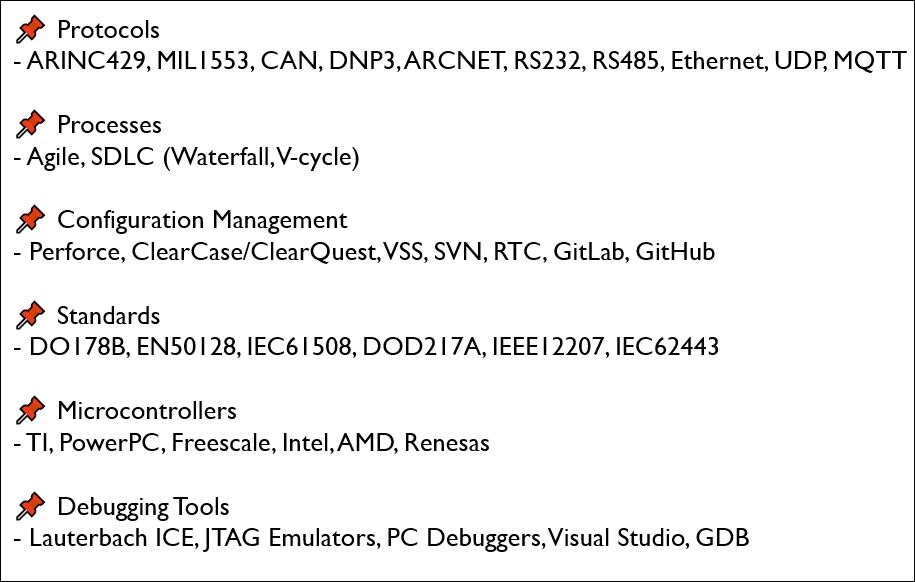Click the Microcontrollers heading text

147,411
